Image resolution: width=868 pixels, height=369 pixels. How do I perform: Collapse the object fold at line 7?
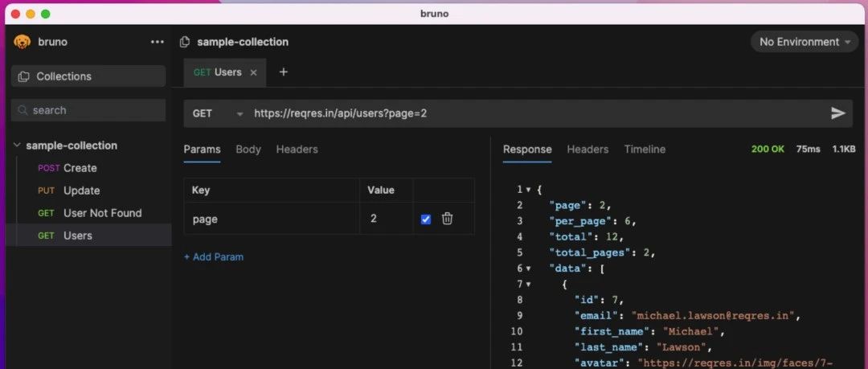(x=528, y=285)
